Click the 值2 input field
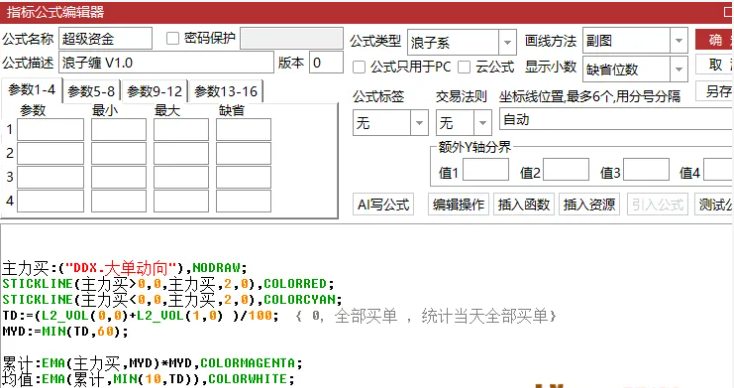Viewport: 734px width, 388px height. (x=566, y=169)
